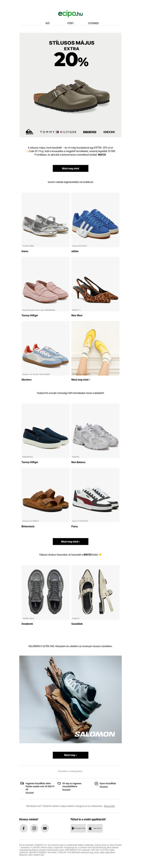
Task: Click the blue adidas Campus sneaker thumbnail
Action: [x=96, y=220]
